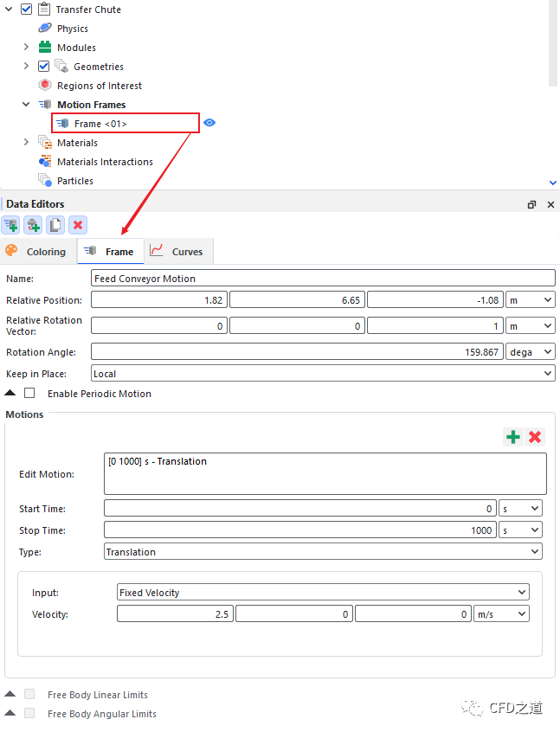Enable the Periodic Motion checkbox
Viewport: 560px width, 732px height.
(x=30, y=394)
